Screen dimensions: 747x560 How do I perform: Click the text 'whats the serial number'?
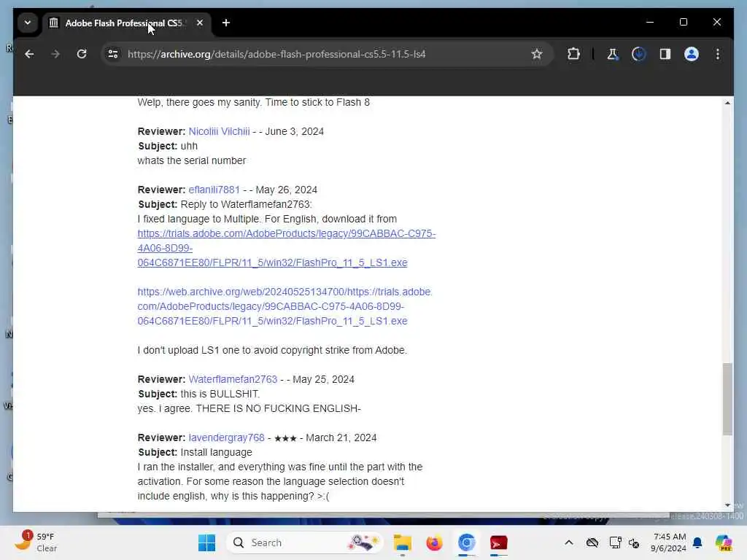(x=192, y=160)
